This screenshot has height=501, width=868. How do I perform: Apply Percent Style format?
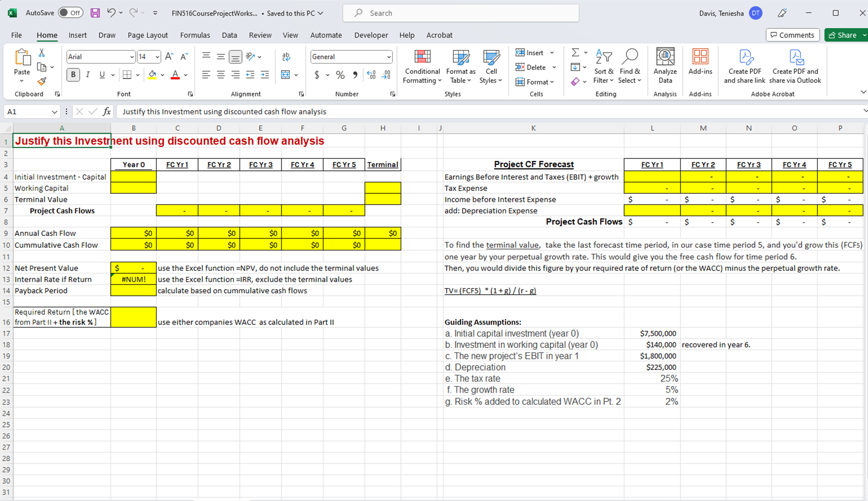[x=340, y=75]
